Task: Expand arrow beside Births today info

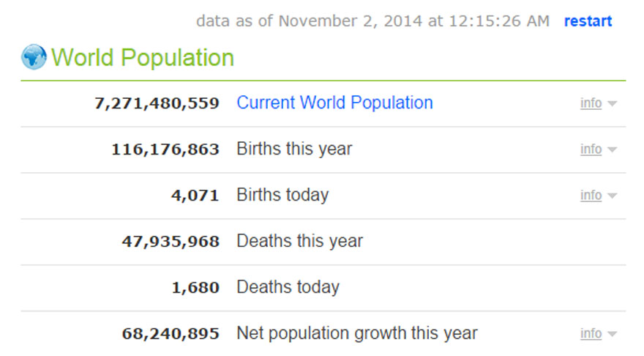Action: [x=612, y=196]
